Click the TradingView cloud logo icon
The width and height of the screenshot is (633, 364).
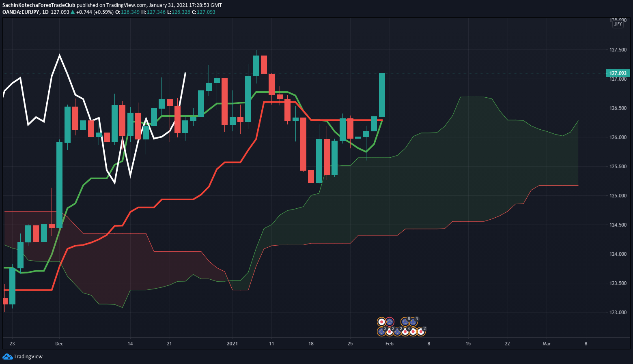pos(7,356)
